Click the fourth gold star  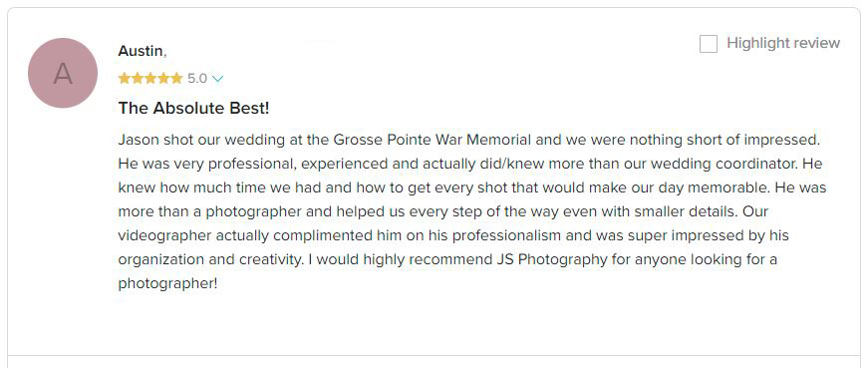point(163,78)
